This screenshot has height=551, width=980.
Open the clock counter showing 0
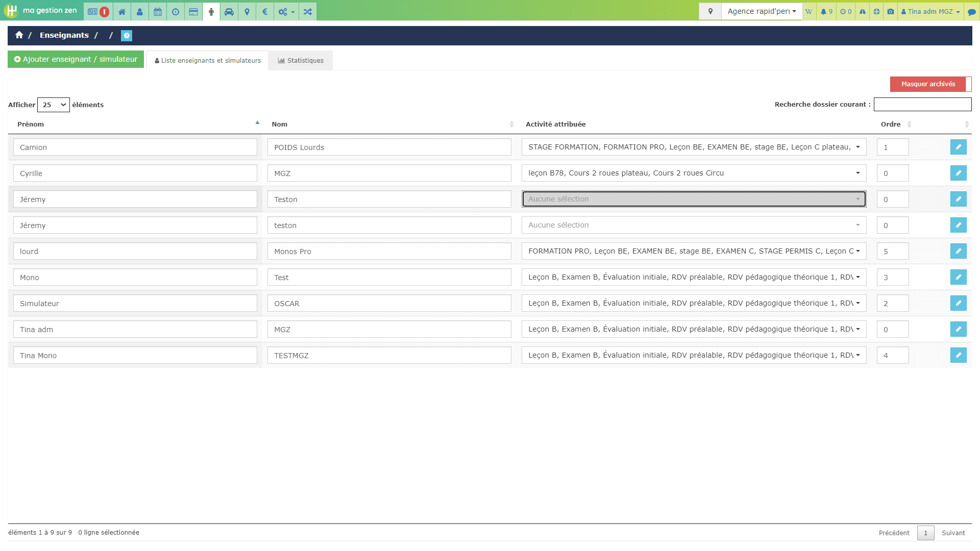846,12
